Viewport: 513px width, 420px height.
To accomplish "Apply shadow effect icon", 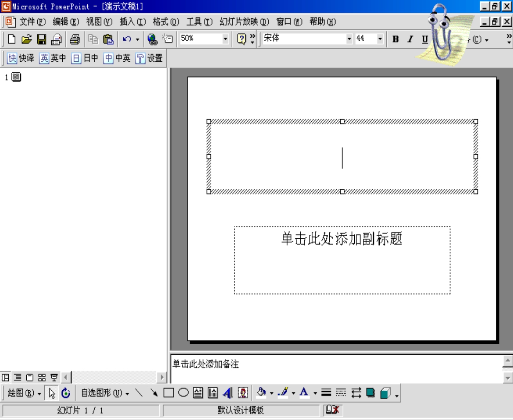I will click(x=370, y=392).
